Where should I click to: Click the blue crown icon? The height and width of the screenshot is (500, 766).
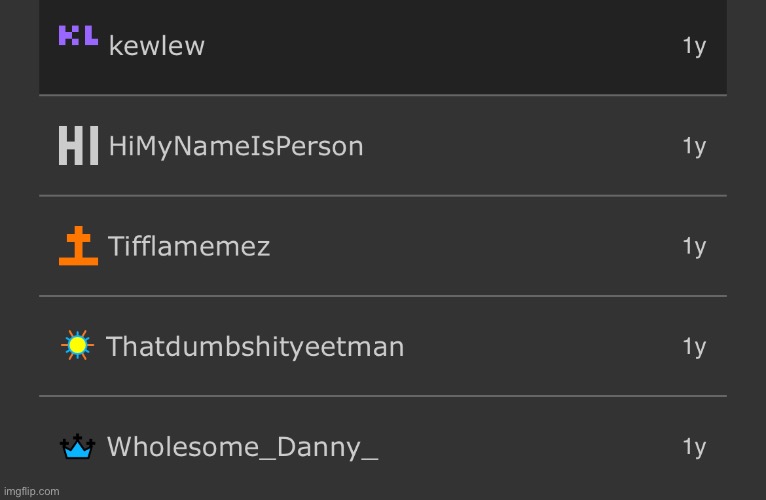(77, 446)
